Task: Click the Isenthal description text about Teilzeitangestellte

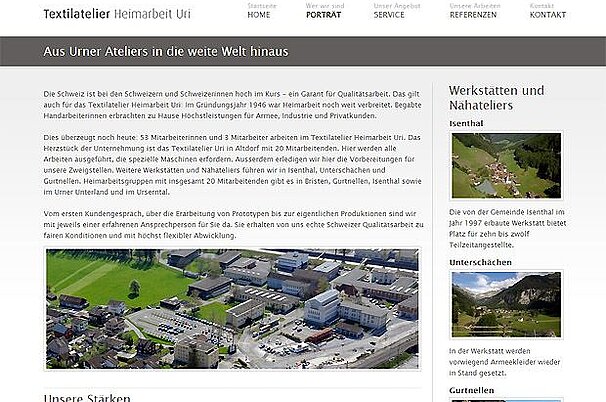Action: tap(506, 226)
